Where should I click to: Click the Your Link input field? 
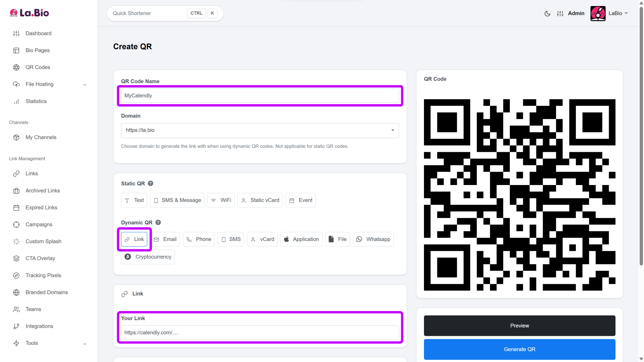[260, 333]
